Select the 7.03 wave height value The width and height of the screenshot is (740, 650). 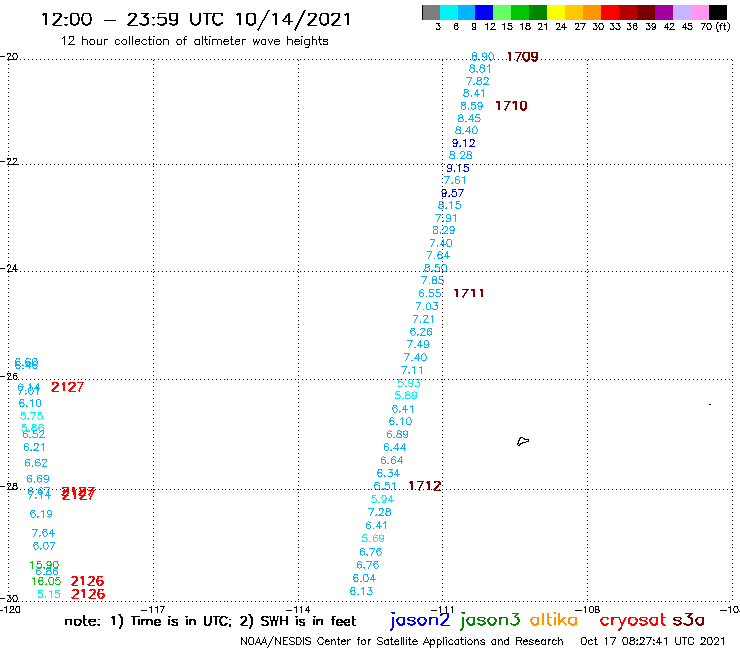pos(427,306)
